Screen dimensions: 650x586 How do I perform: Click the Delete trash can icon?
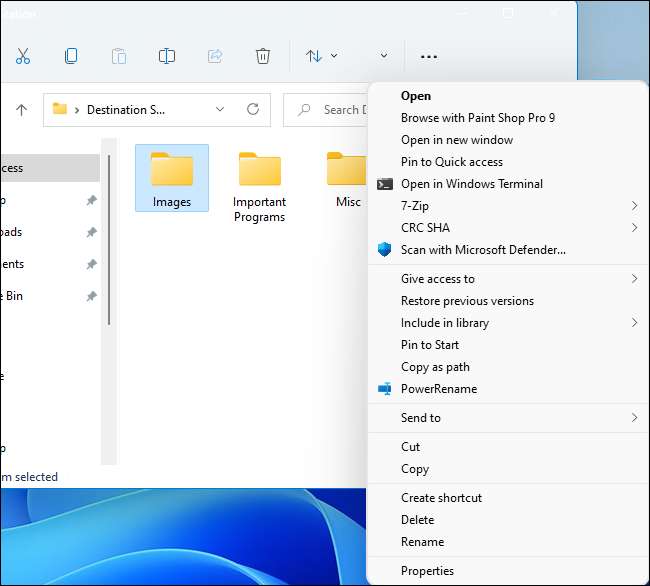(x=262, y=56)
